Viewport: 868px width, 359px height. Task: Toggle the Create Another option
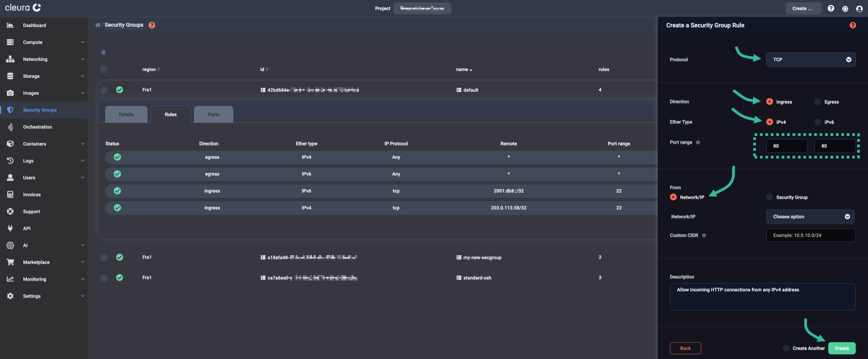[x=786, y=348]
